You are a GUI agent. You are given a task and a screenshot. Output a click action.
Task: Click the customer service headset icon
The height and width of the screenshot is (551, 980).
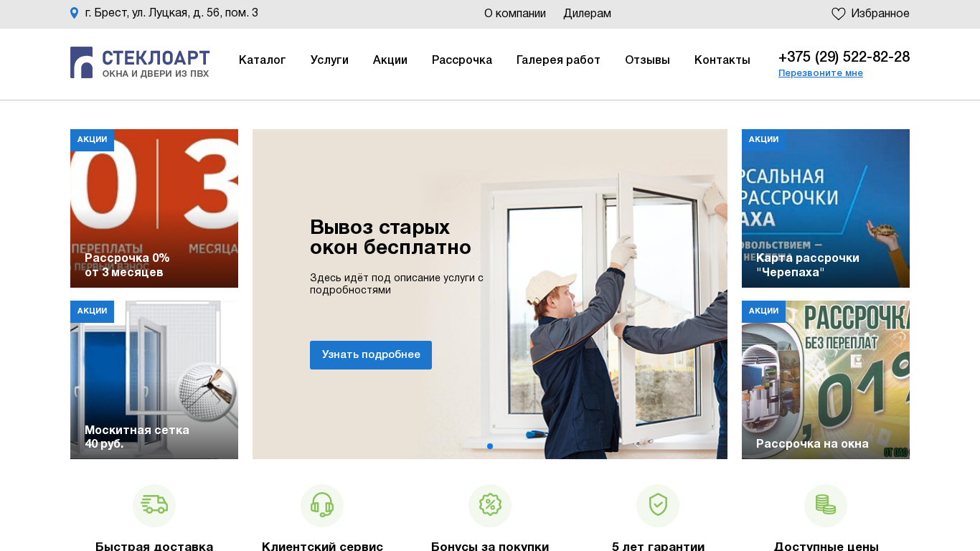point(322,505)
